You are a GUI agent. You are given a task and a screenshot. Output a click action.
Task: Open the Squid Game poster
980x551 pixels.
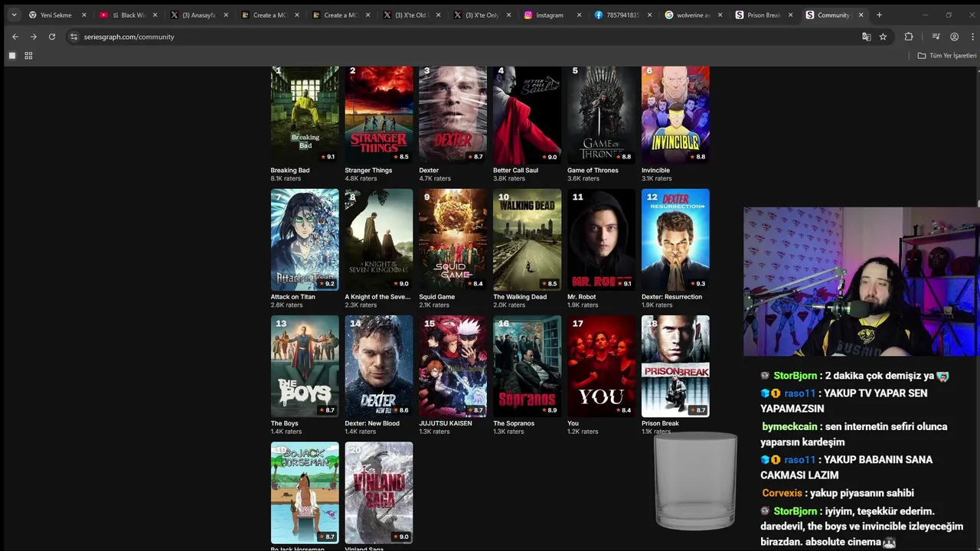coord(452,240)
